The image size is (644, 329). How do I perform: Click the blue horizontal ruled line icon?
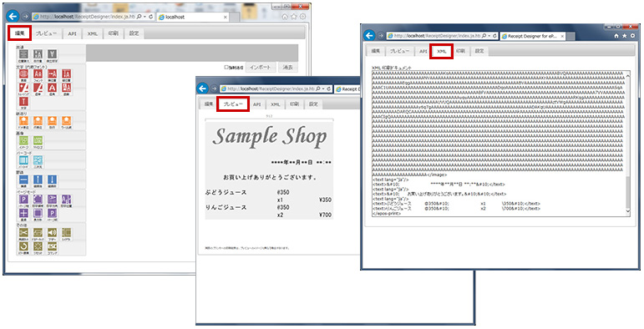click(x=24, y=180)
